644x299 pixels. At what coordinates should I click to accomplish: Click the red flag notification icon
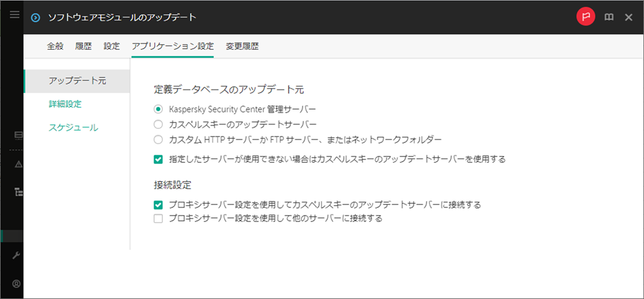[x=586, y=18]
